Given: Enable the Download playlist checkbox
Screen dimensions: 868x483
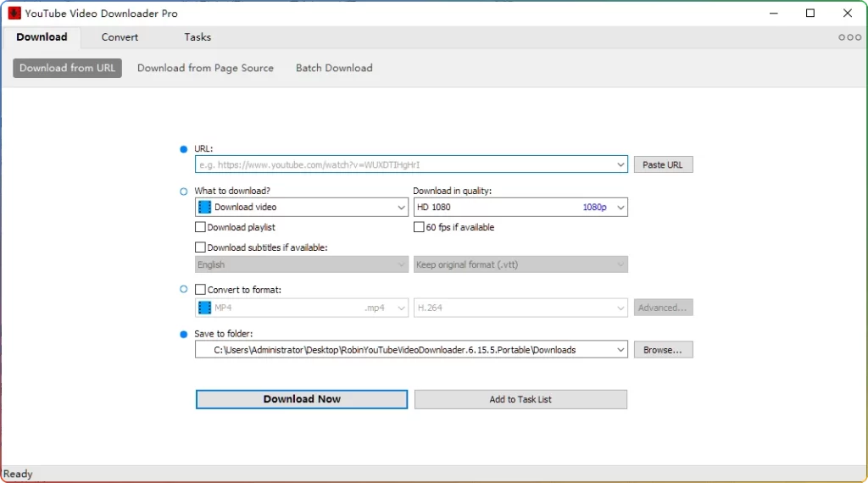Looking at the screenshot, I should tap(200, 227).
